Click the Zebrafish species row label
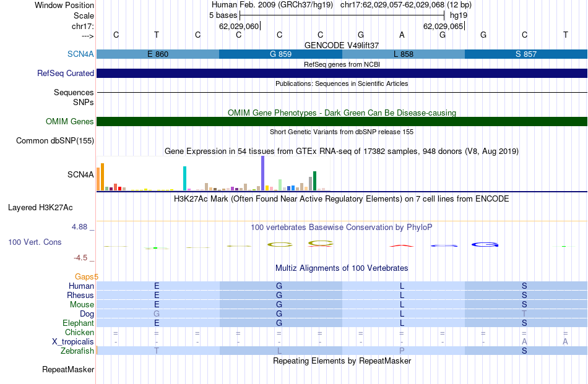 pyautogui.click(x=77, y=351)
